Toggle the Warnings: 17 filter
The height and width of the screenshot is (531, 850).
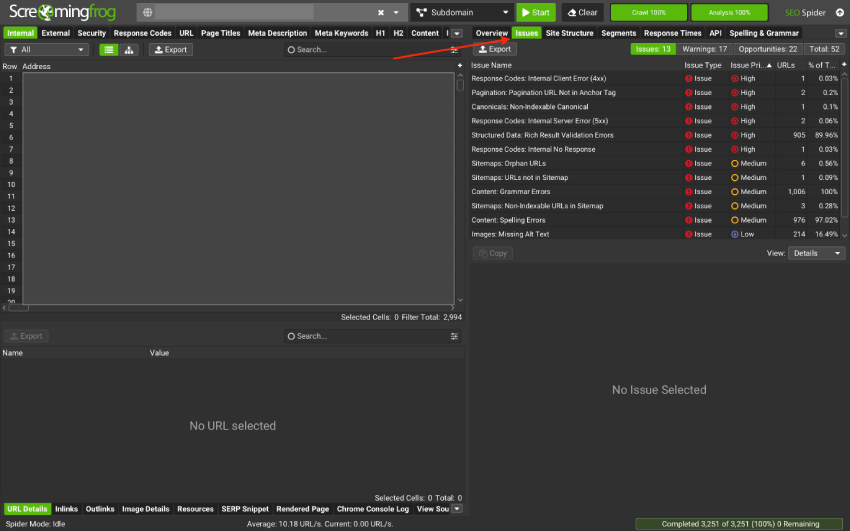pyautogui.click(x=705, y=49)
